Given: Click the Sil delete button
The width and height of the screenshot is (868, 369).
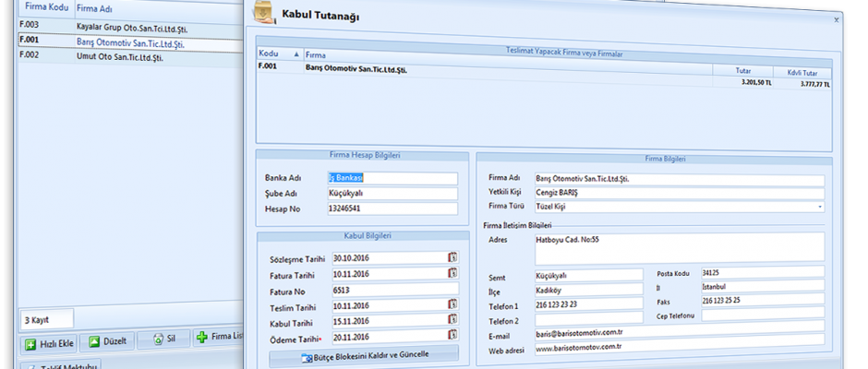Looking at the screenshot, I should point(163,340).
